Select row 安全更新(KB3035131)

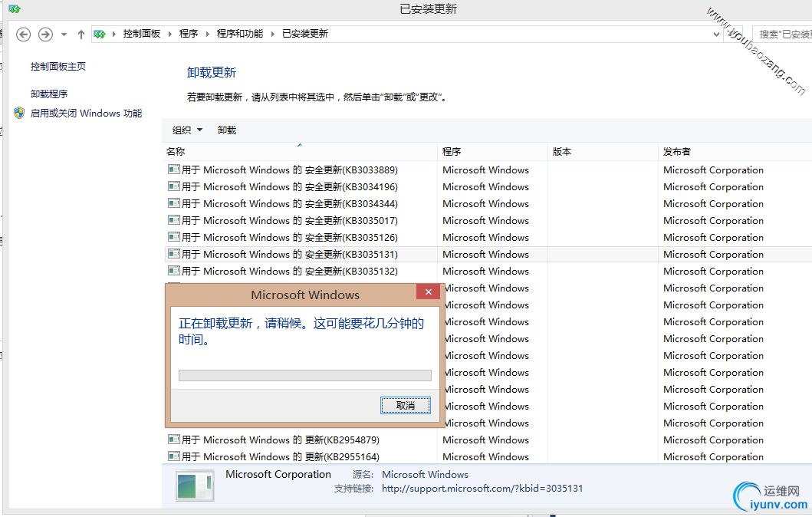(487, 255)
